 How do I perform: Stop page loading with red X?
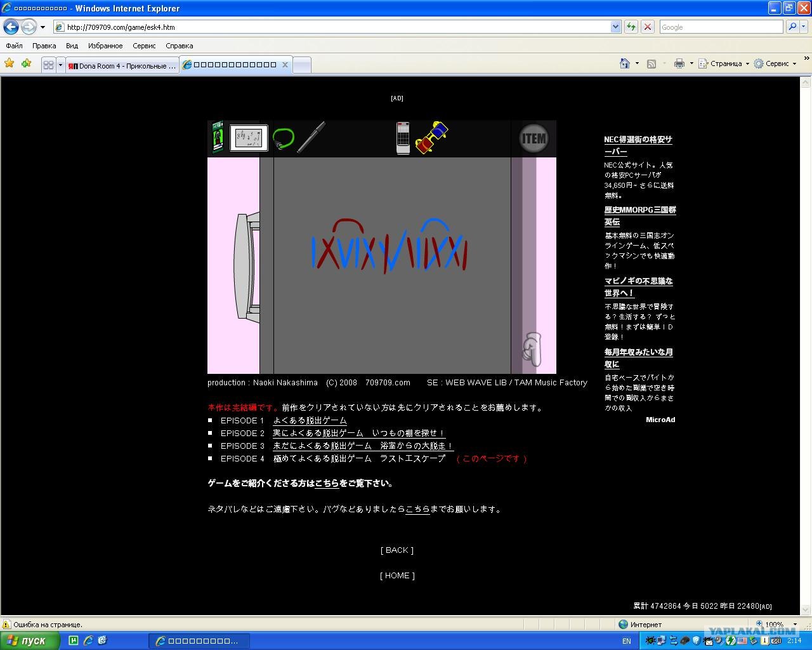(x=648, y=27)
